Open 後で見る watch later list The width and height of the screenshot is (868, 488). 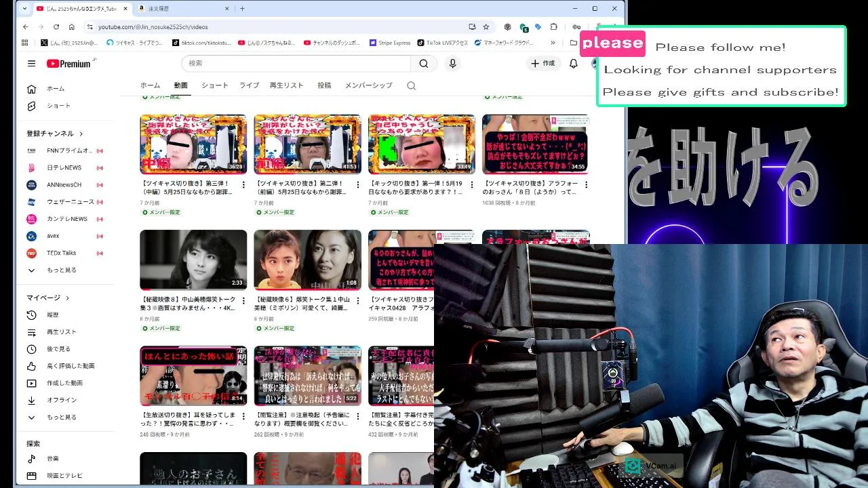tap(66, 348)
